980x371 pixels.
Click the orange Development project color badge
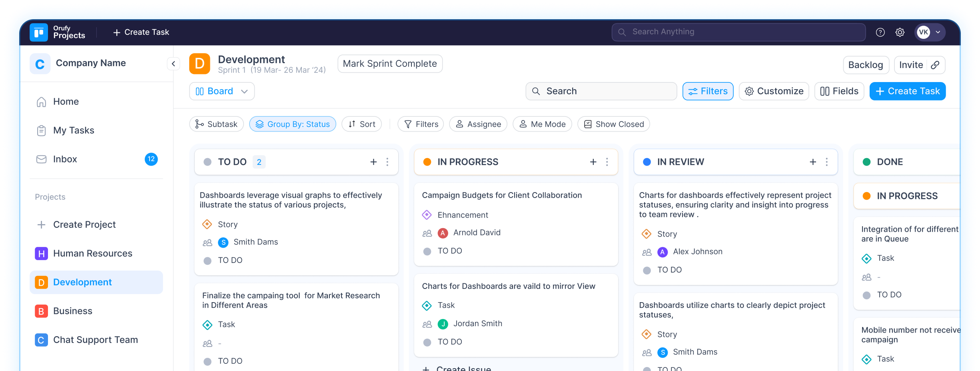200,64
